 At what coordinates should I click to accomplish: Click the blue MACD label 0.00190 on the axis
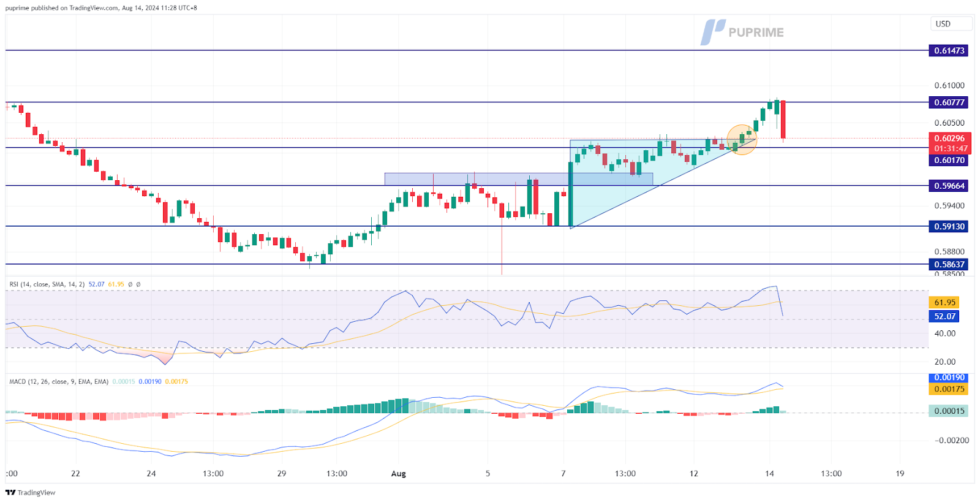point(949,378)
